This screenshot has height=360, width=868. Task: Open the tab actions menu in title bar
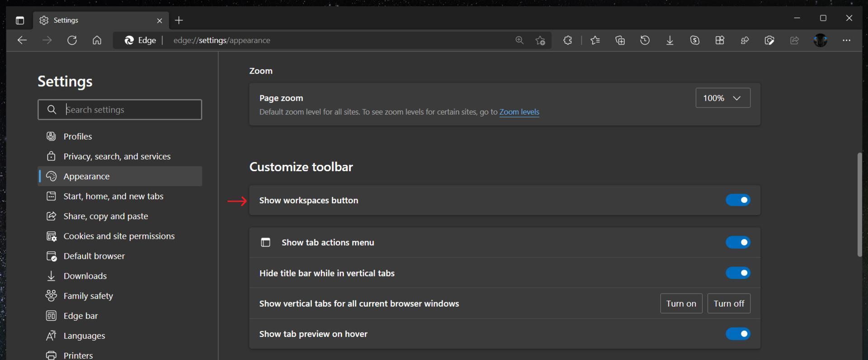[20, 20]
